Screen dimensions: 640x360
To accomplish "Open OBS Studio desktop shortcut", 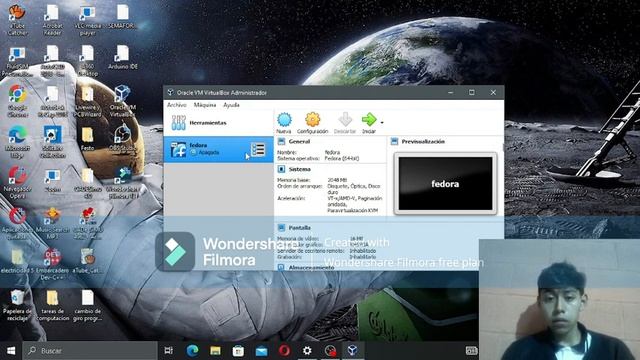I will pyautogui.click(x=122, y=139).
